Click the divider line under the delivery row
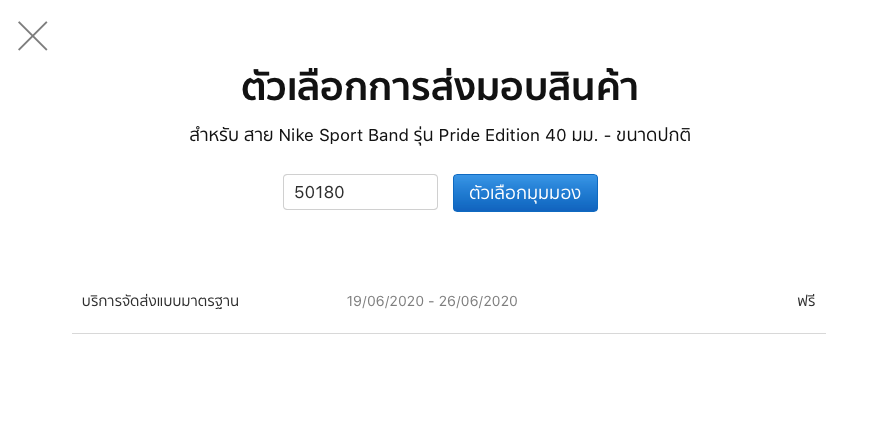The height and width of the screenshot is (429, 871). coord(449,333)
